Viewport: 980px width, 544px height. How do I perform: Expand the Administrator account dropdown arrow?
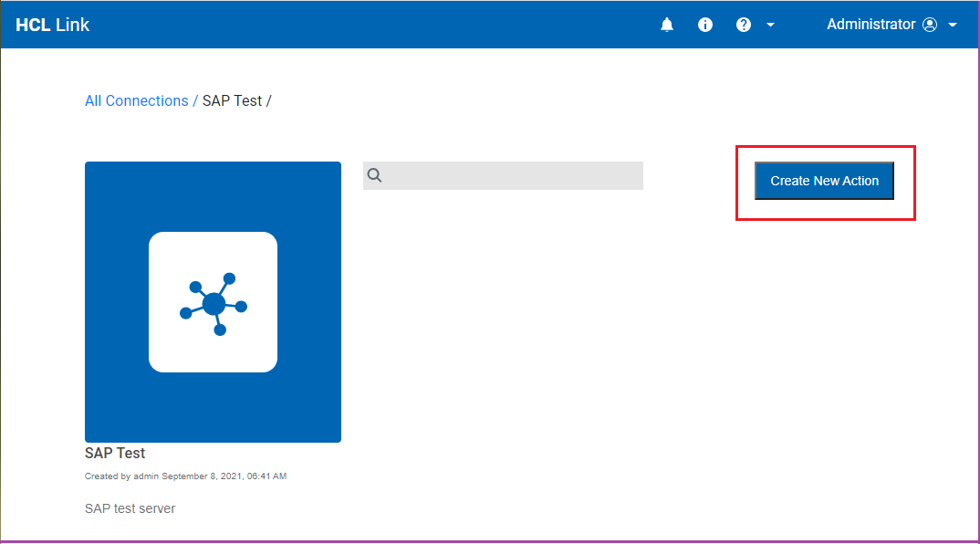(x=953, y=25)
